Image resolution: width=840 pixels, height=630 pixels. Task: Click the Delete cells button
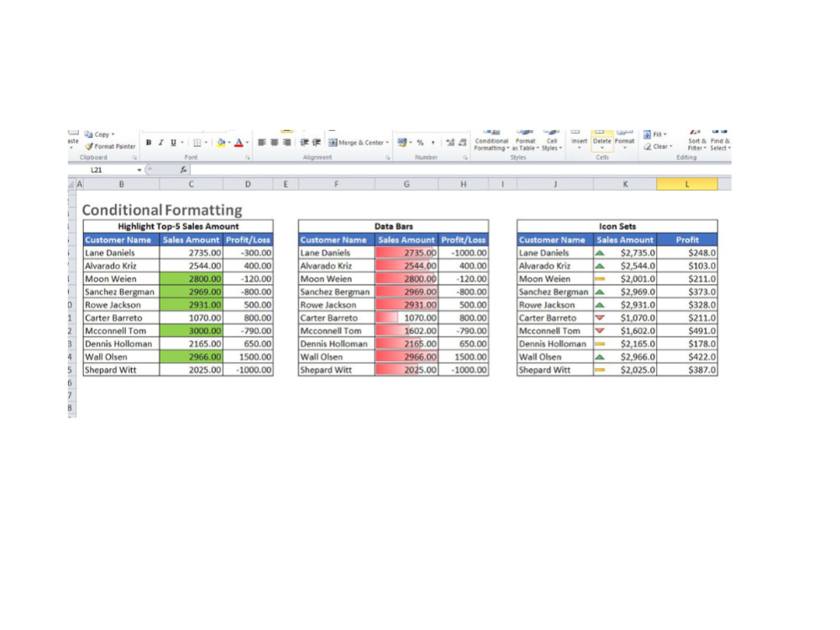click(601, 139)
